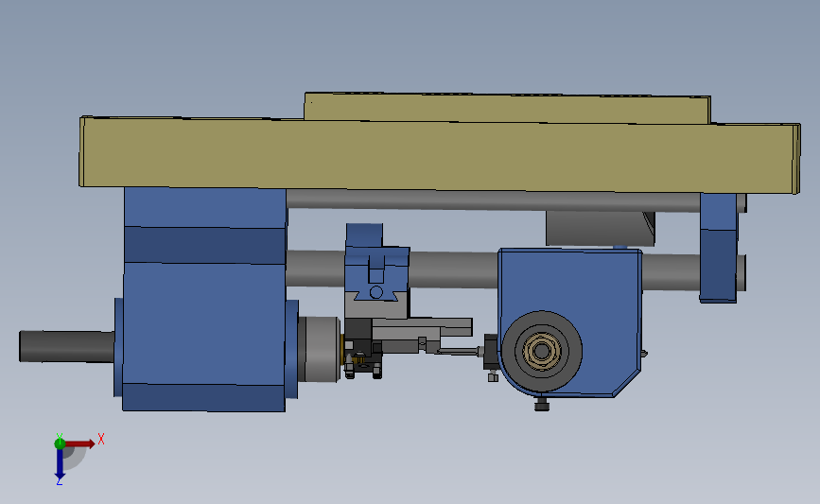The height and width of the screenshot is (504, 820).
Task: Click the red X axis arrow on triad
Action: pos(80,443)
